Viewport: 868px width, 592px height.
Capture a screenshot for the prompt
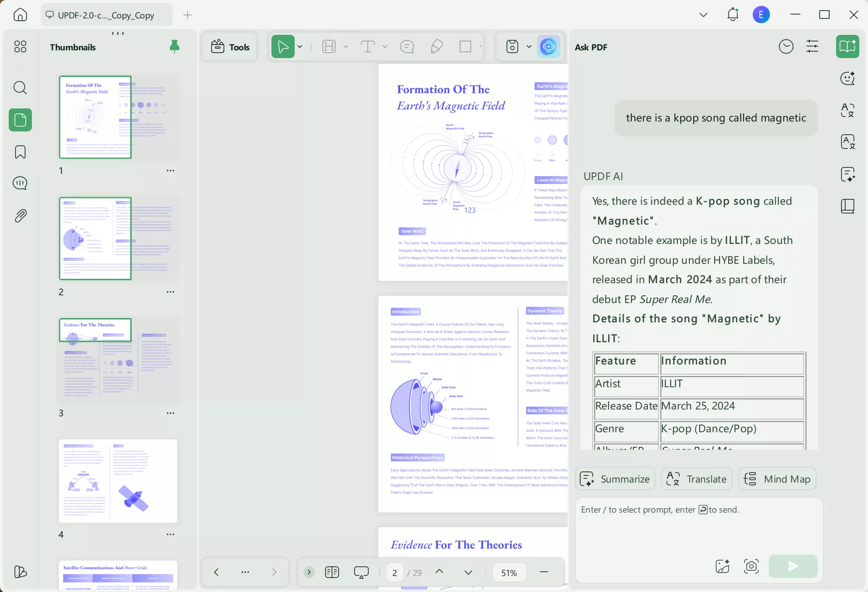click(x=751, y=566)
